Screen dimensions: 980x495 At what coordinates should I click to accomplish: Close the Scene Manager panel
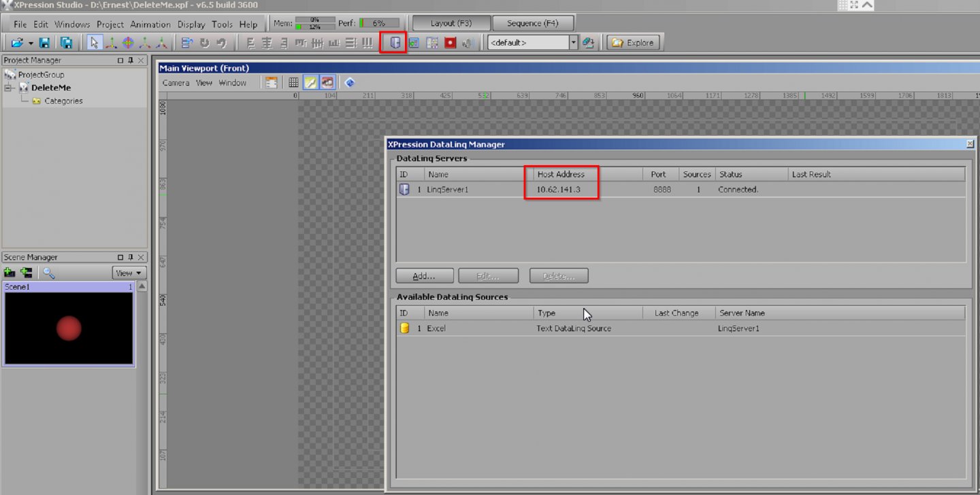tap(142, 257)
